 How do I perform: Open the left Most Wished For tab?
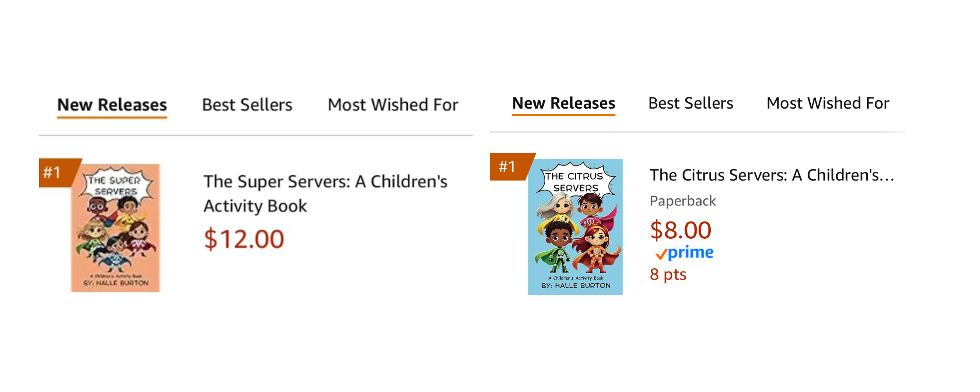[x=393, y=105]
